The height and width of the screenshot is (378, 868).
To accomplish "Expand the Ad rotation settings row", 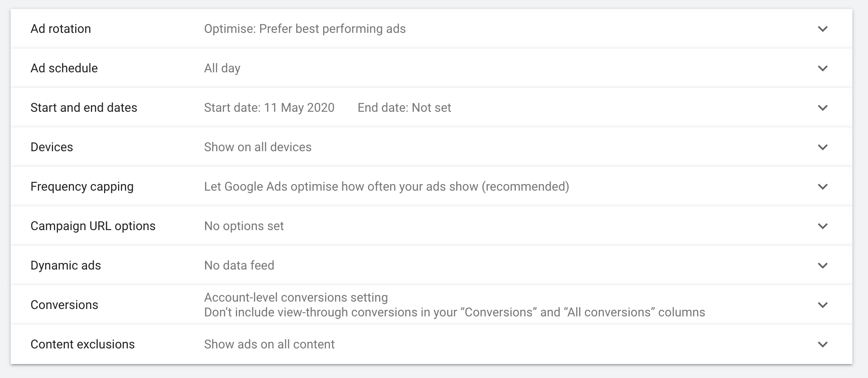I will (823, 29).
